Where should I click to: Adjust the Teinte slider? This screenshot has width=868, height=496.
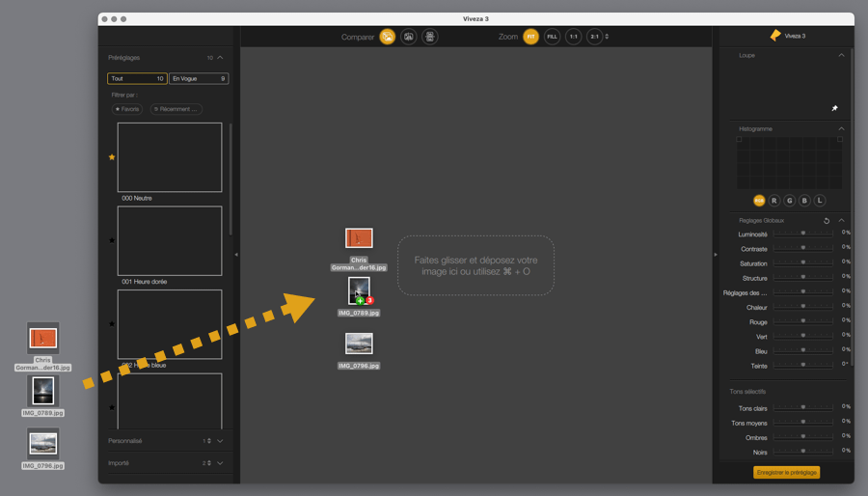(x=802, y=366)
